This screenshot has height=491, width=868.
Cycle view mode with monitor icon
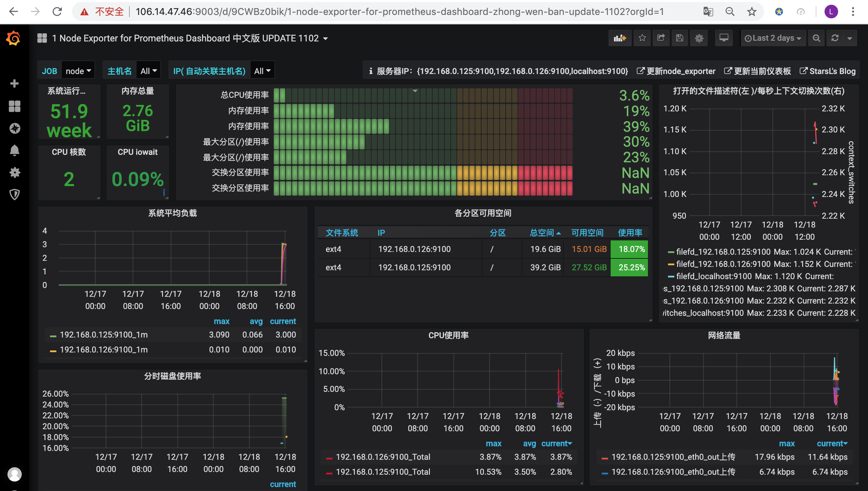(724, 38)
